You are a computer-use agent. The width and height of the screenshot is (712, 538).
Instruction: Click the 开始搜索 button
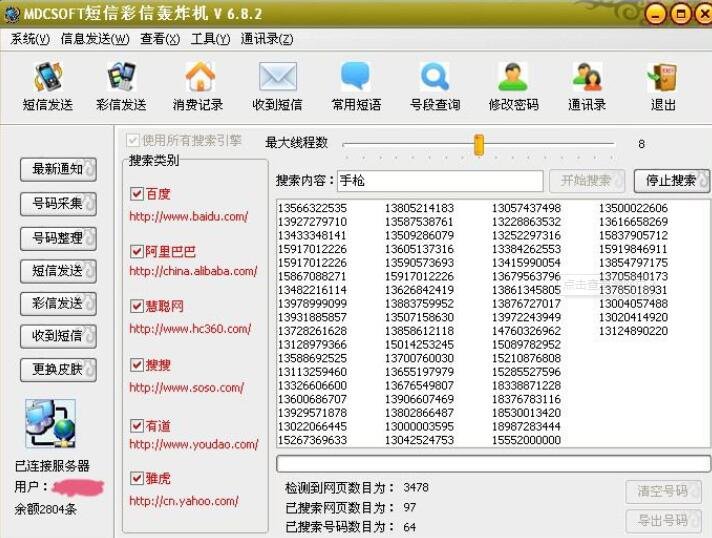click(587, 181)
